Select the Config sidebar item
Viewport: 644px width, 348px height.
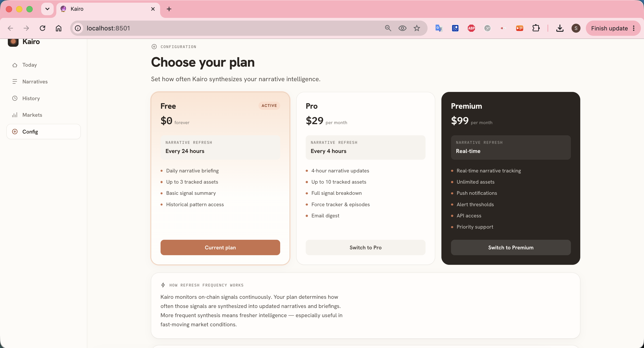(44, 132)
